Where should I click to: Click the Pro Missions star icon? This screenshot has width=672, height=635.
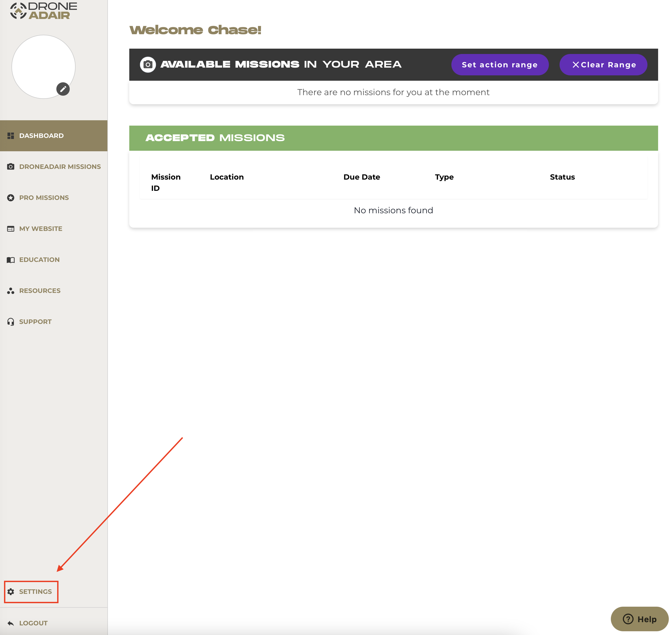11,198
